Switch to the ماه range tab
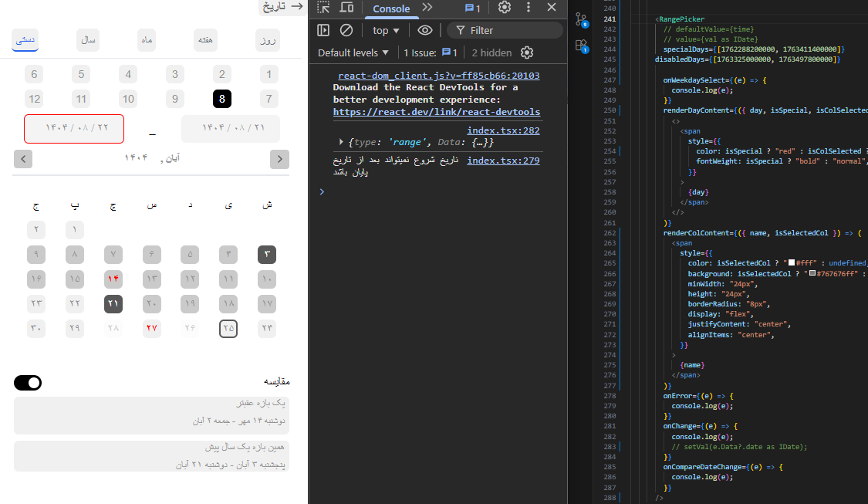 click(x=147, y=40)
